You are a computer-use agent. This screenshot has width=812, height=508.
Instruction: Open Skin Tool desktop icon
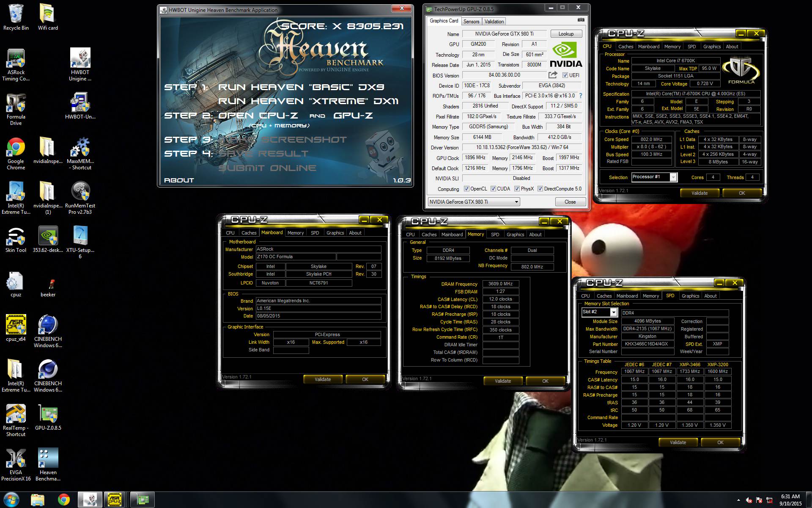click(16, 239)
